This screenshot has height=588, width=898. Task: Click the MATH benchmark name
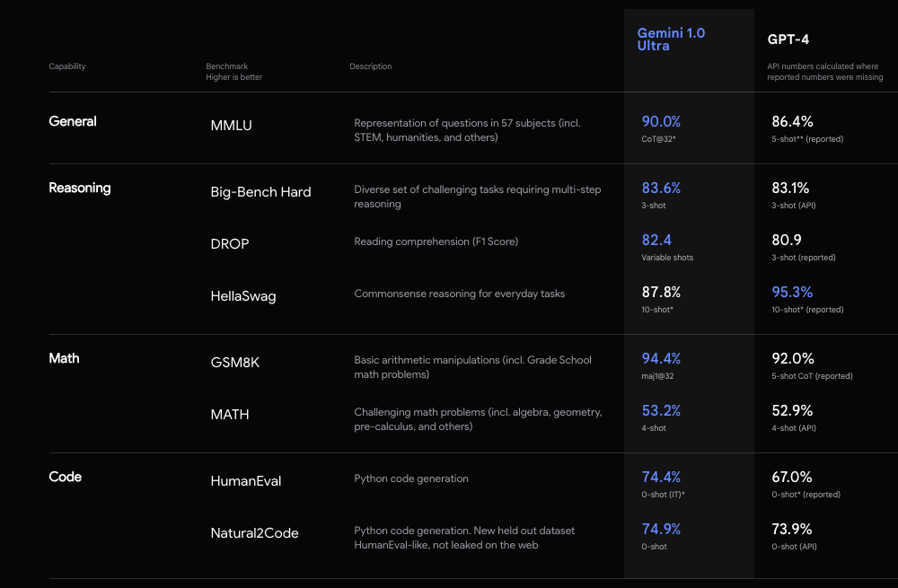230,415
